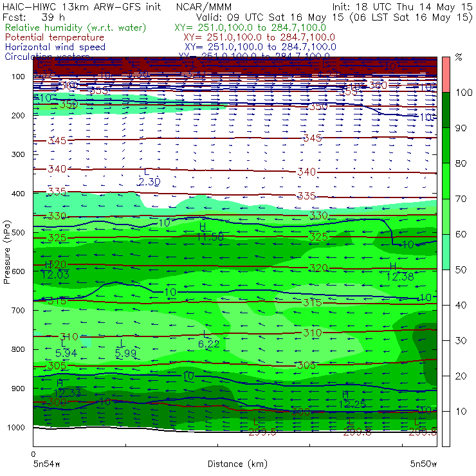The width and height of the screenshot is (476, 476).
Task: Click the '200' pressure axis tick label
Action: [18, 115]
